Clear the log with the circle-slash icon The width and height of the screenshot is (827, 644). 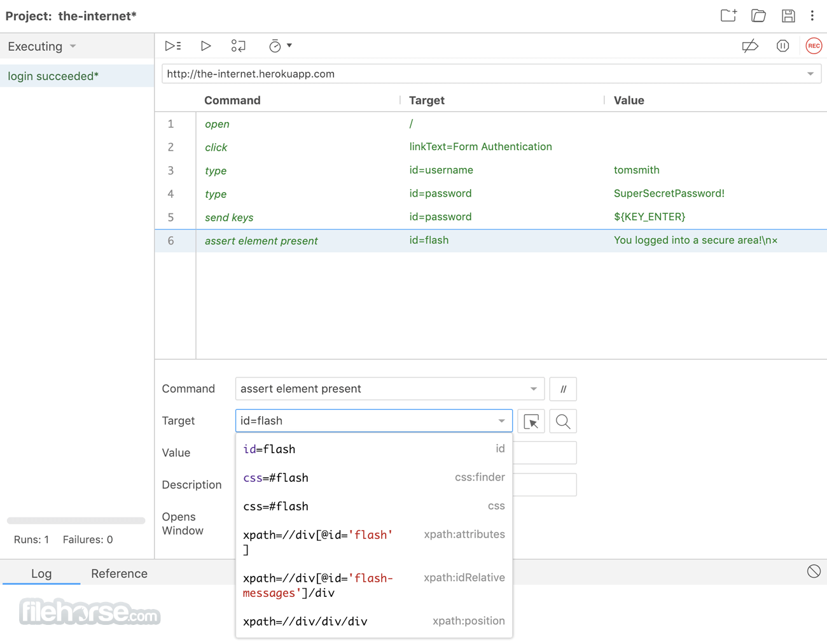[x=814, y=571]
